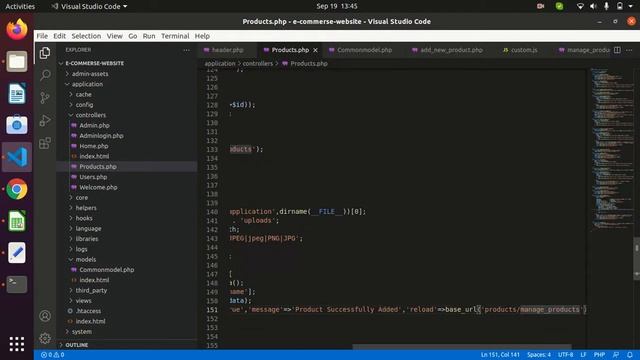Open the system volume indicator
Viewport: 640px width, 360px height.
point(593,6)
